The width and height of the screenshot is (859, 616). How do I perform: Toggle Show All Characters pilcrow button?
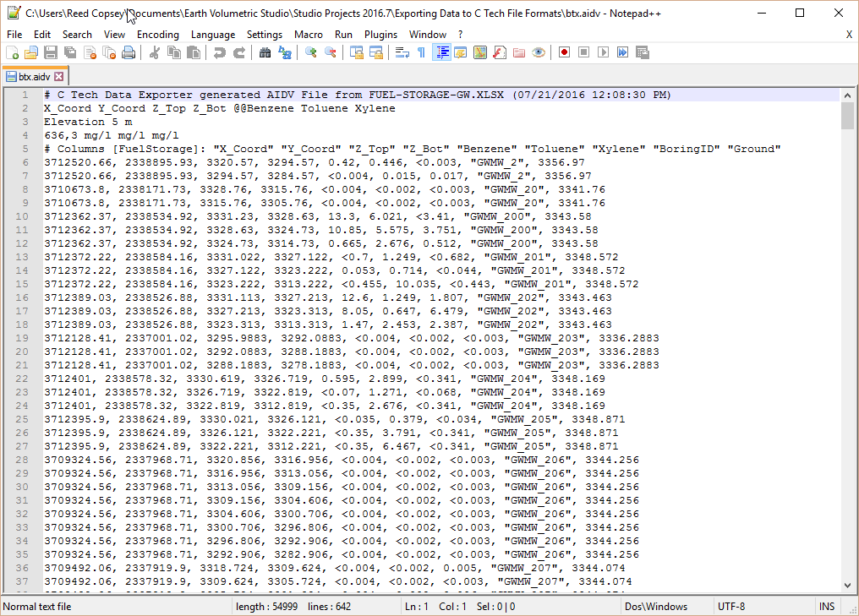coord(421,52)
